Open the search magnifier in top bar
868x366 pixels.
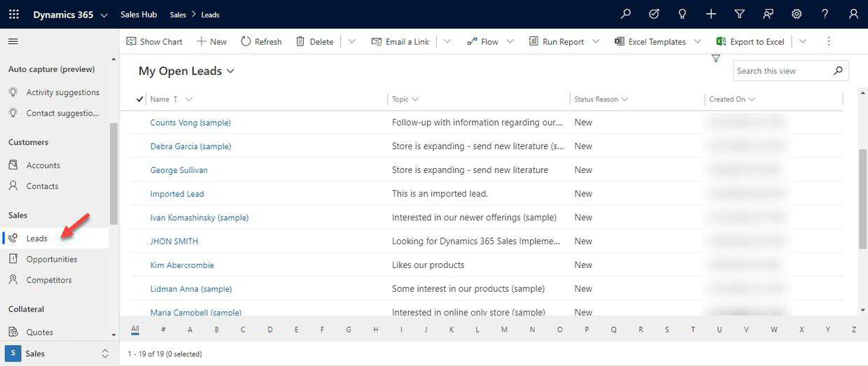pos(626,14)
